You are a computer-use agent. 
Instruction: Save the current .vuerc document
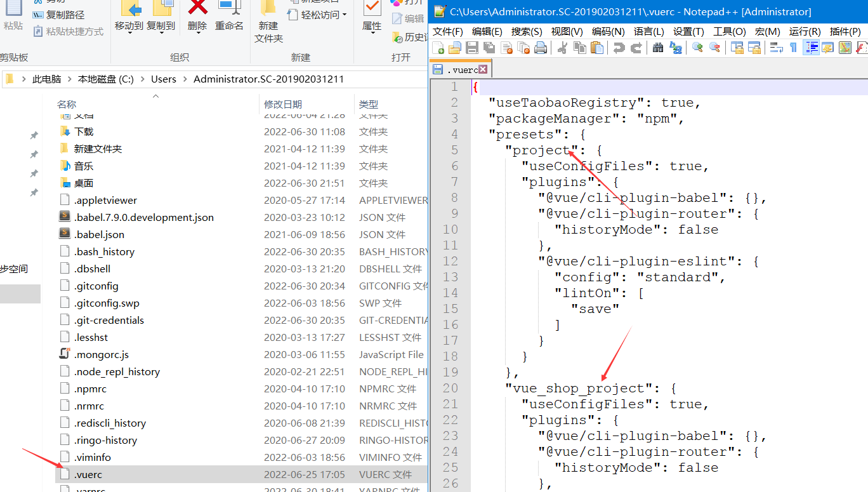click(x=472, y=48)
